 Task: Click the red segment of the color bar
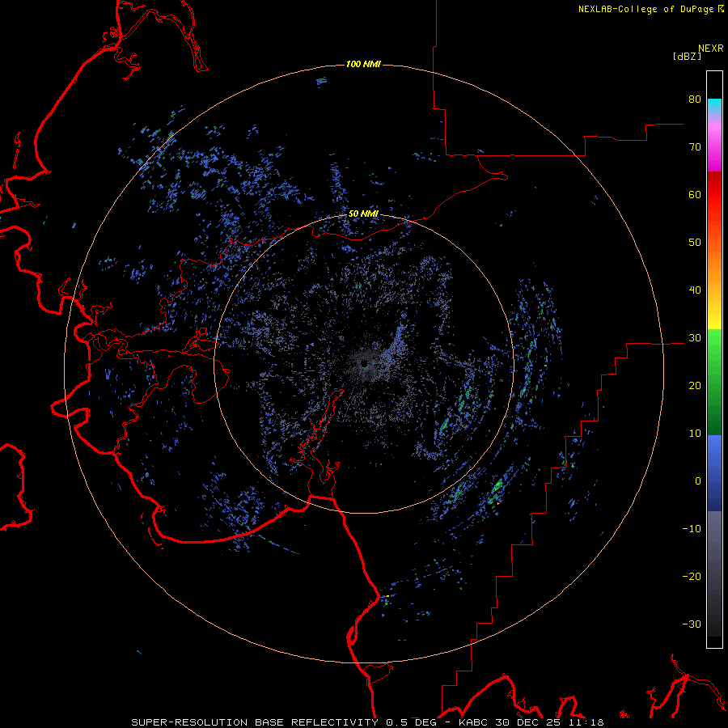(714, 197)
